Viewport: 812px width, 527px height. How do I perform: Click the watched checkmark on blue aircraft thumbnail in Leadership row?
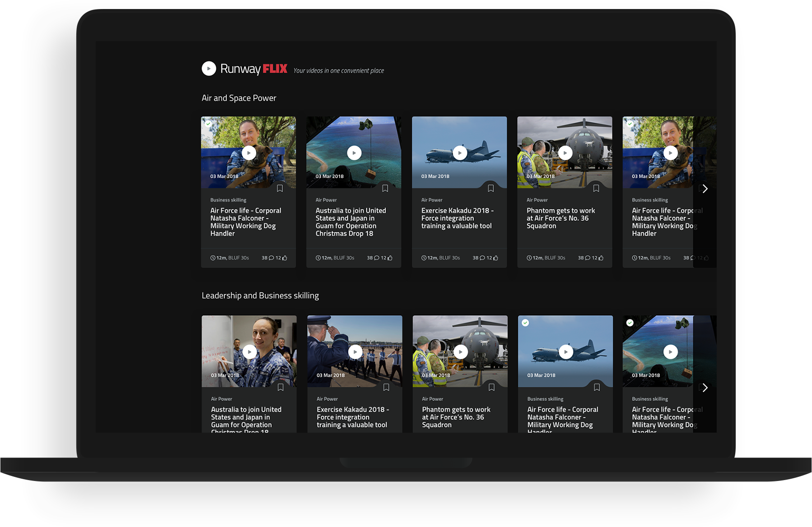tap(525, 323)
